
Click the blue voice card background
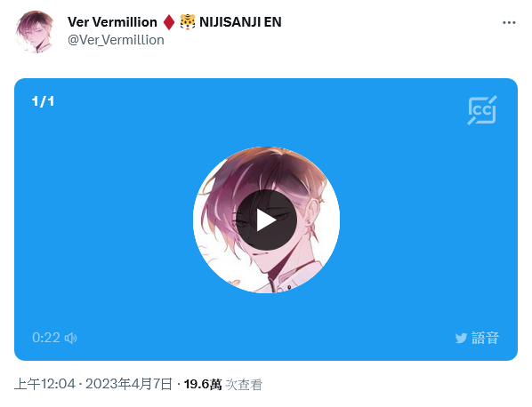click(x=101, y=220)
